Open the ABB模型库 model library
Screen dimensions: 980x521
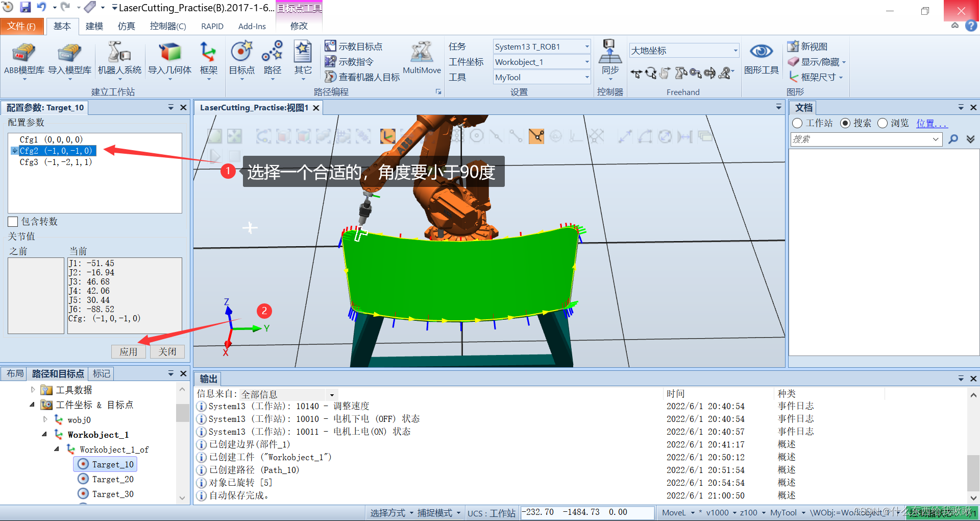pyautogui.click(x=24, y=60)
